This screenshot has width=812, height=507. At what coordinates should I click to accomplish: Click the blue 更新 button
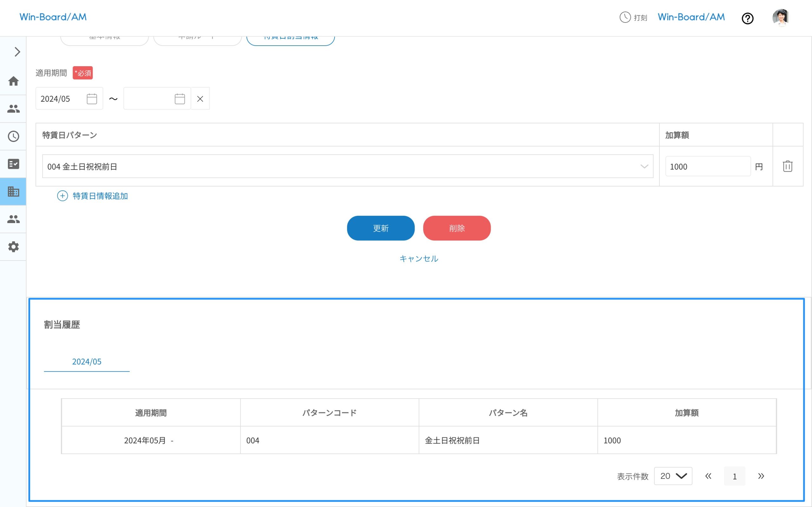click(380, 228)
